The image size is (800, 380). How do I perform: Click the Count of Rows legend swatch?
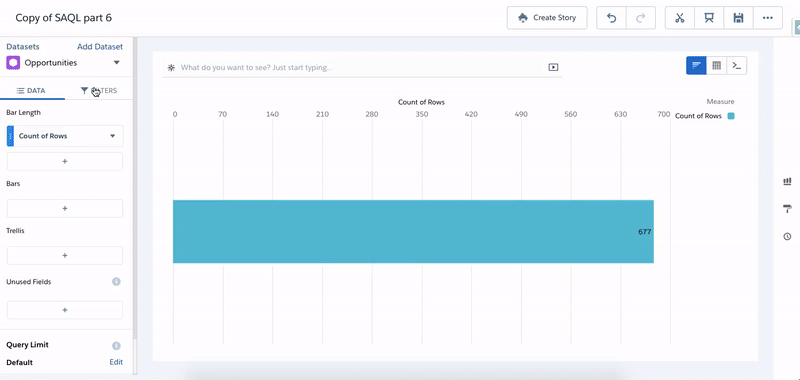(731, 116)
